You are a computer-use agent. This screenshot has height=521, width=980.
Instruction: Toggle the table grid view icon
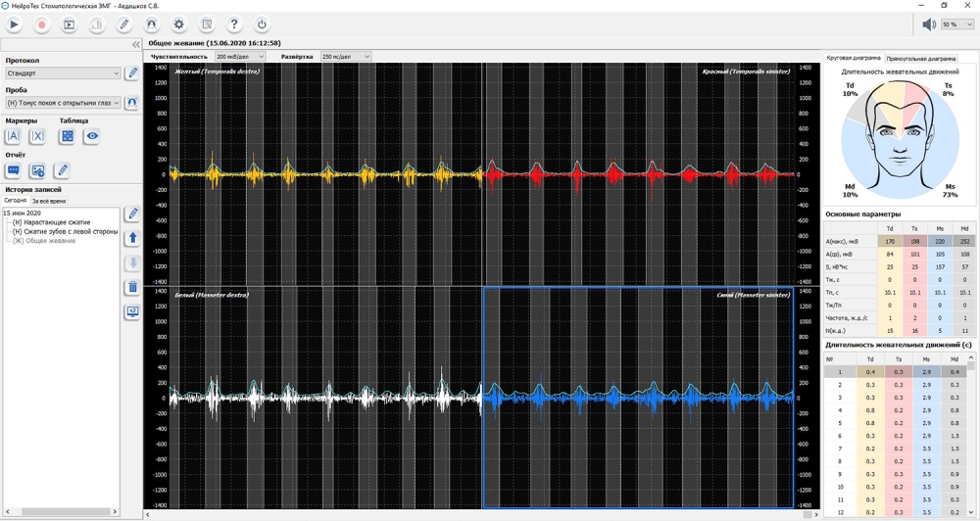pyautogui.click(x=67, y=137)
